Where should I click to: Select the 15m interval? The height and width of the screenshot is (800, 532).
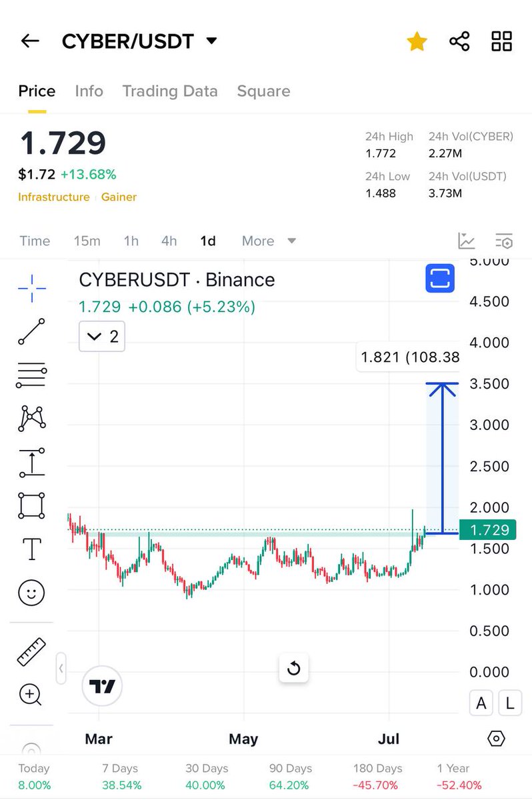(87, 241)
